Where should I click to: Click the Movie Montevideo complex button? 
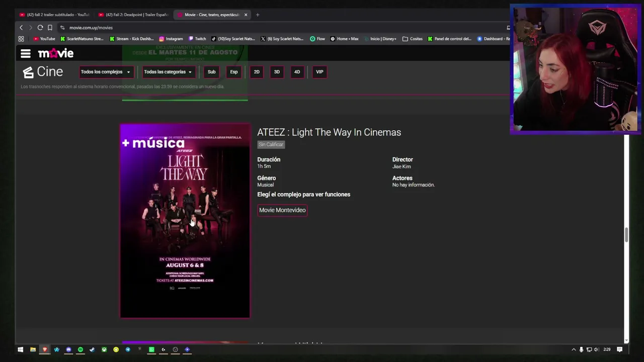[282, 210]
